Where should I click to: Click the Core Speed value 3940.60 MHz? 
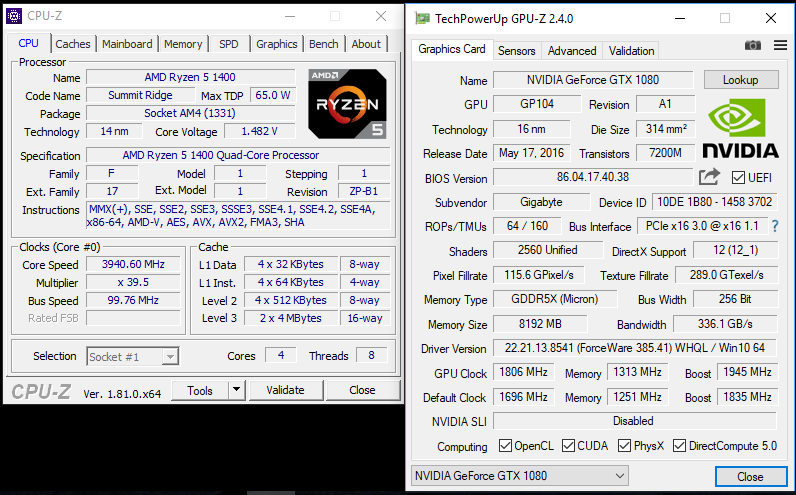[134, 264]
